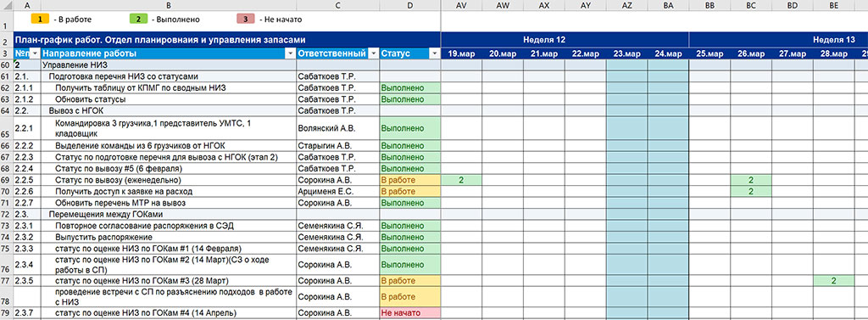Select the Выпустить распоряжение cell
The width and height of the screenshot is (868, 320).
point(169,238)
